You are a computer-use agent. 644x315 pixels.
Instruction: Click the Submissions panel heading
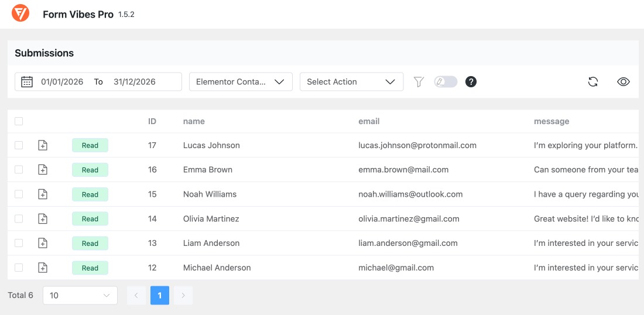(44, 53)
